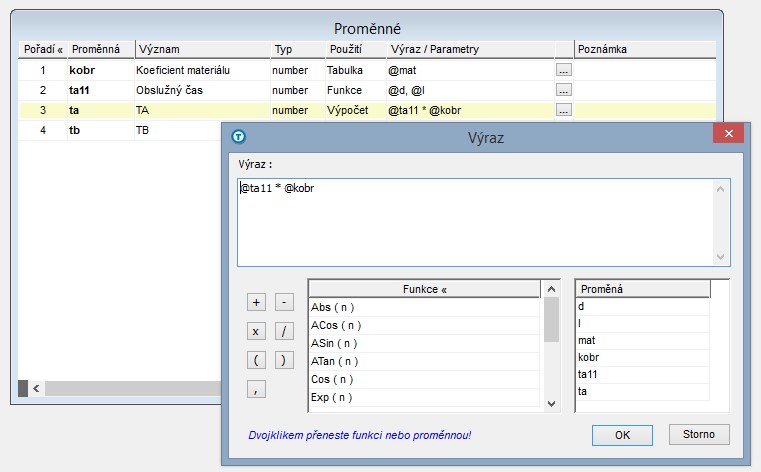The image size is (761, 472).
Task: Click the down arrow of Funkce list scrollbar
Action: pyautogui.click(x=551, y=404)
